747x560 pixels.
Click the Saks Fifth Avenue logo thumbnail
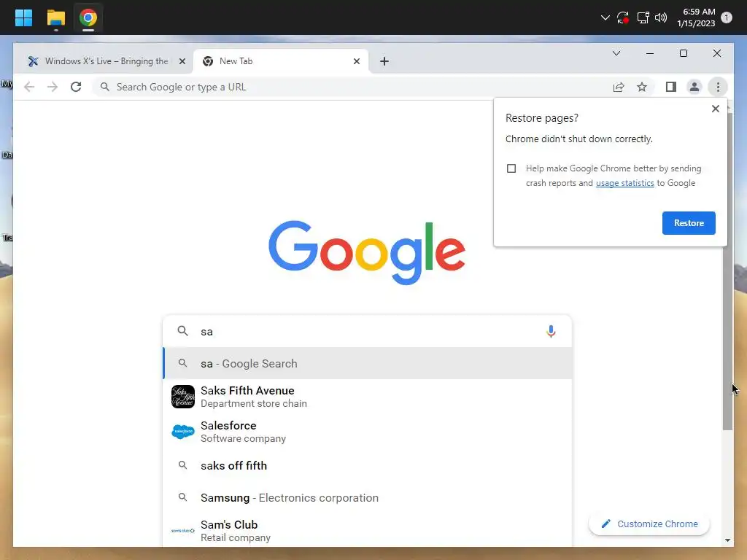point(183,396)
